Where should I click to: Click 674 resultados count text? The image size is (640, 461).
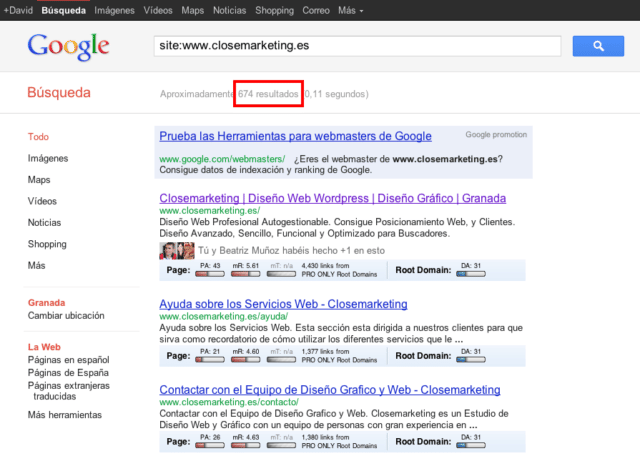[x=268, y=94]
